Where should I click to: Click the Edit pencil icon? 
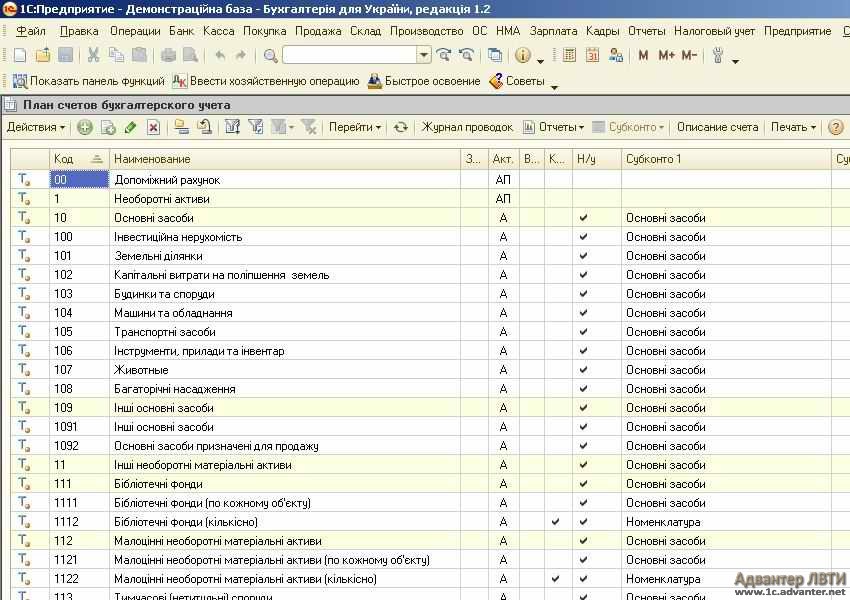pos(131,127)
